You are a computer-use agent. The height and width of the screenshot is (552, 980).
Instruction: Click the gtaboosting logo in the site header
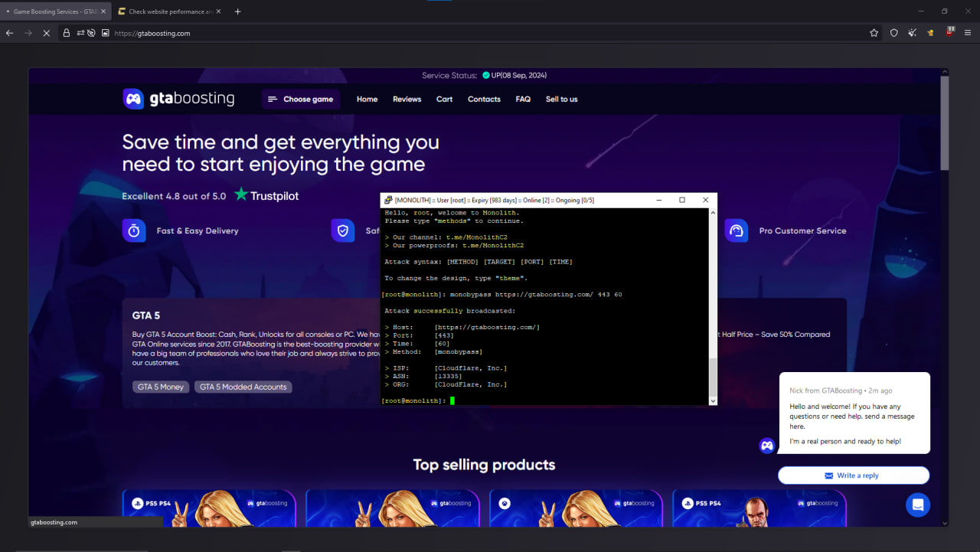178,99
